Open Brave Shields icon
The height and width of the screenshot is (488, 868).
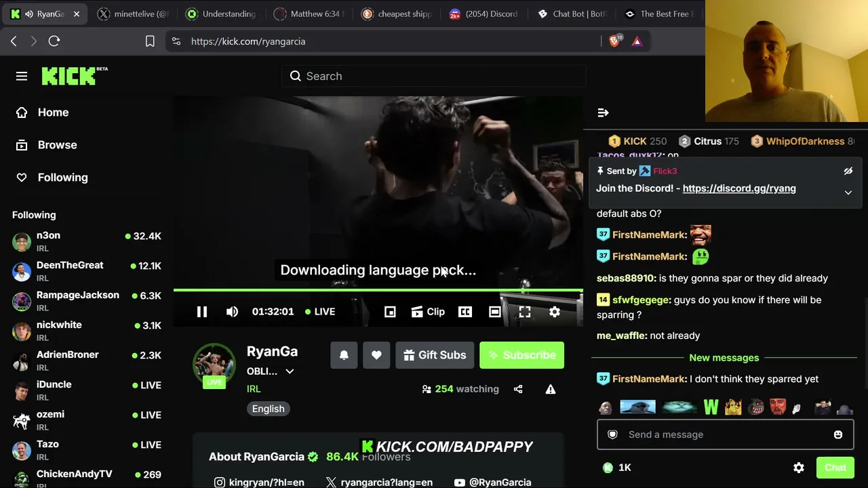pyautogui.click(x=614, y=41)
